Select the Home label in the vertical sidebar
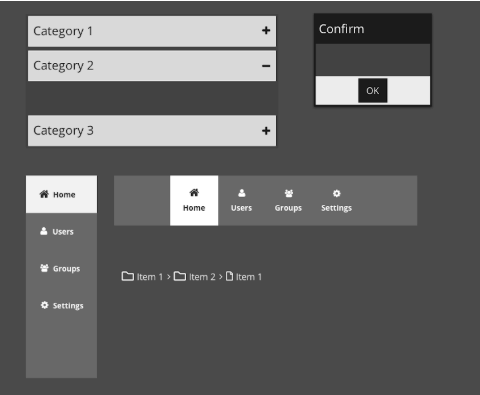The height and width of the screenshot is (395, 480). coord(64,195)
